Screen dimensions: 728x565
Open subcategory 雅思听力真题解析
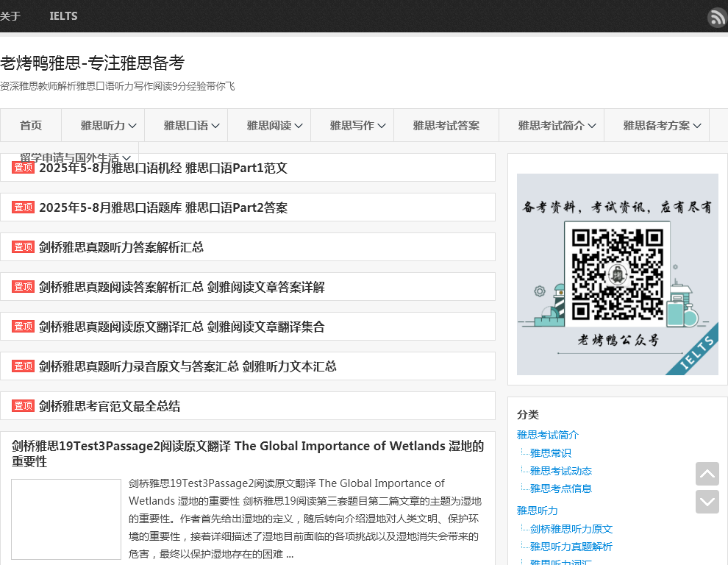[x=571, y=547]
